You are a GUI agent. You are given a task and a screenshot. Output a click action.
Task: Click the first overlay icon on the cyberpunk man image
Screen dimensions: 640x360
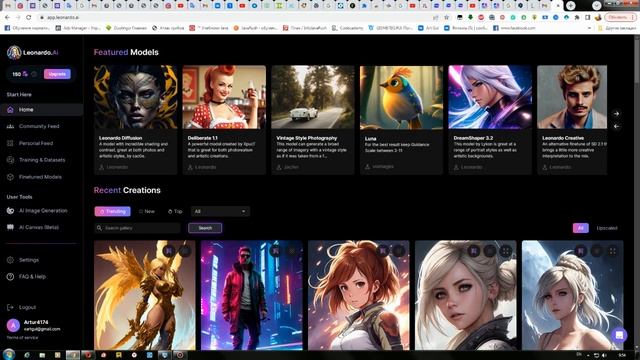click(276, 251)
